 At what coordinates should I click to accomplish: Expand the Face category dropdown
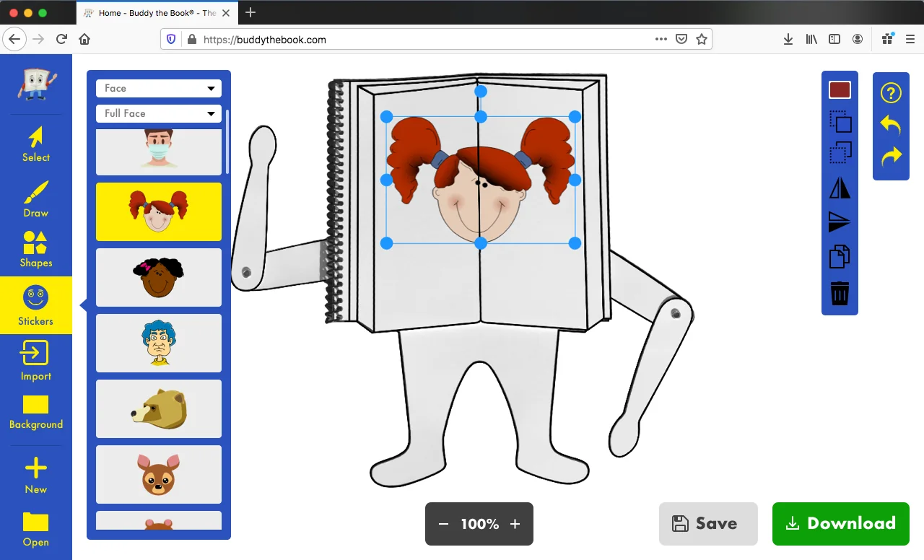pyautogui.click(x=159, y=88)
